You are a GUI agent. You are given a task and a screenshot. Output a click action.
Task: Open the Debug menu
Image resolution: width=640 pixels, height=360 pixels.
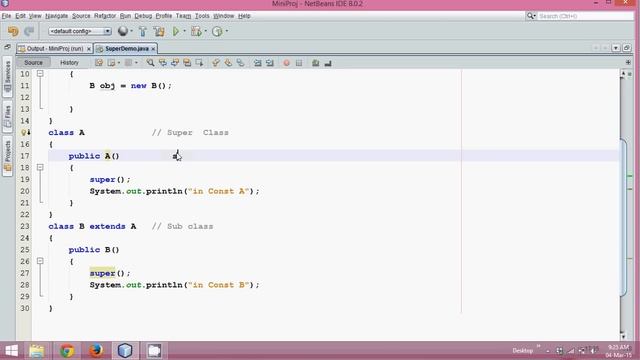(x=143, y=16)
